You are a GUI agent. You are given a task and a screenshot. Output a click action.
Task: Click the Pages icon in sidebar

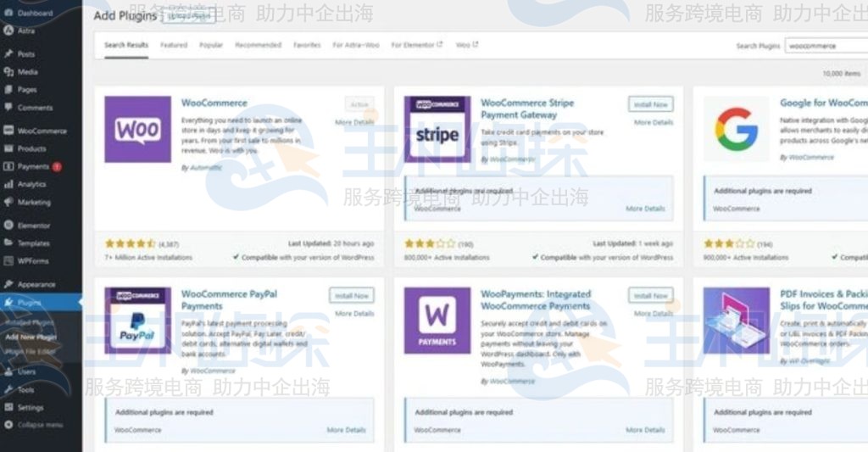(x=8, y=89)
